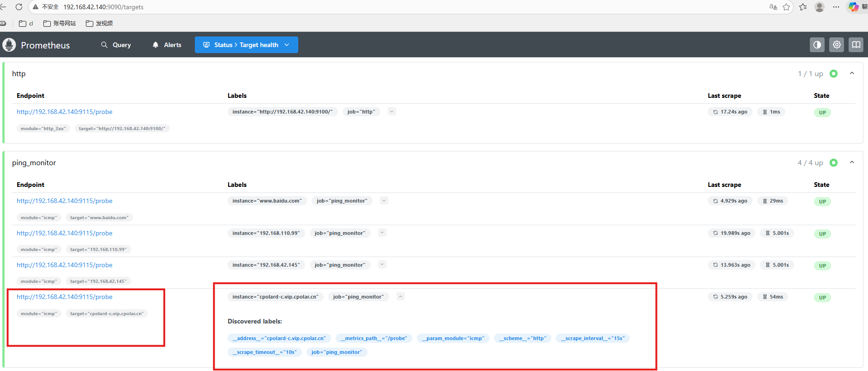Open the browser profile avatar icon
The image size is (868, 371).
(x=820, y=7)
